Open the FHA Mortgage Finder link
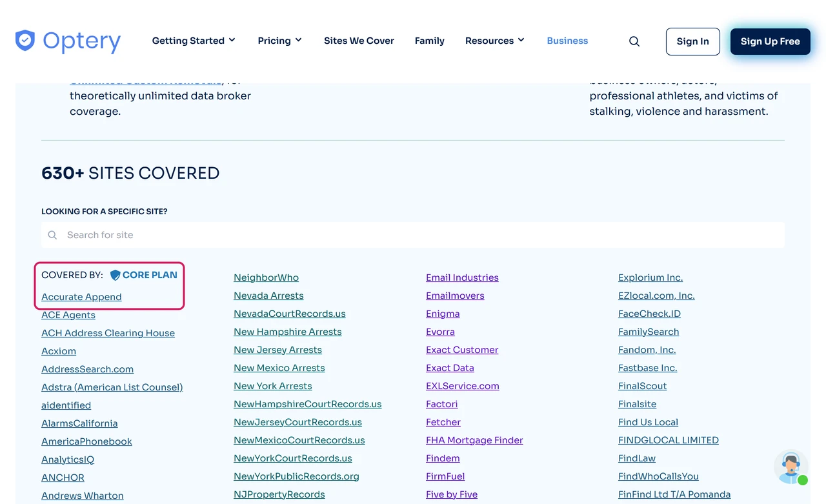Screen dimensions: 826x504 click(474, 440)
